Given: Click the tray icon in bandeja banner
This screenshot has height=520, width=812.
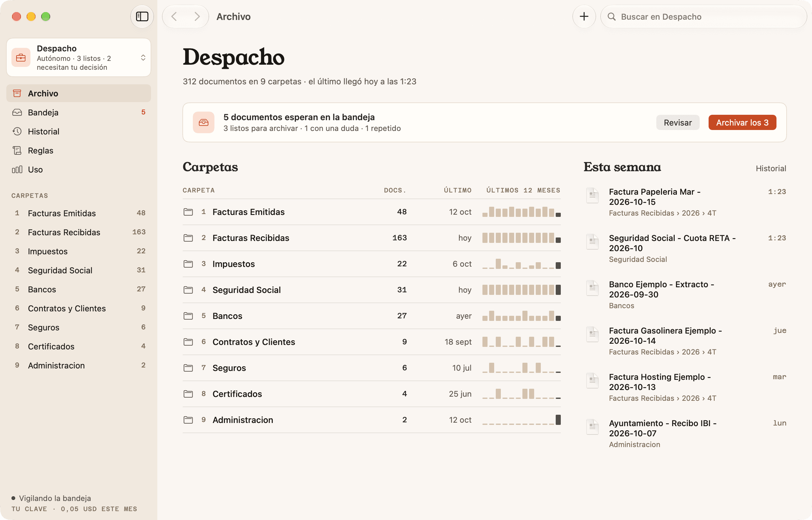Looking at the screenshot, I should (x=203, y=123).
